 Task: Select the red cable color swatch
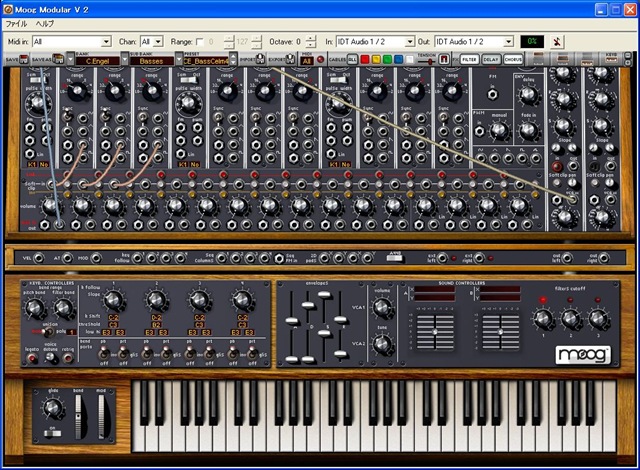(x=365, y=60)
